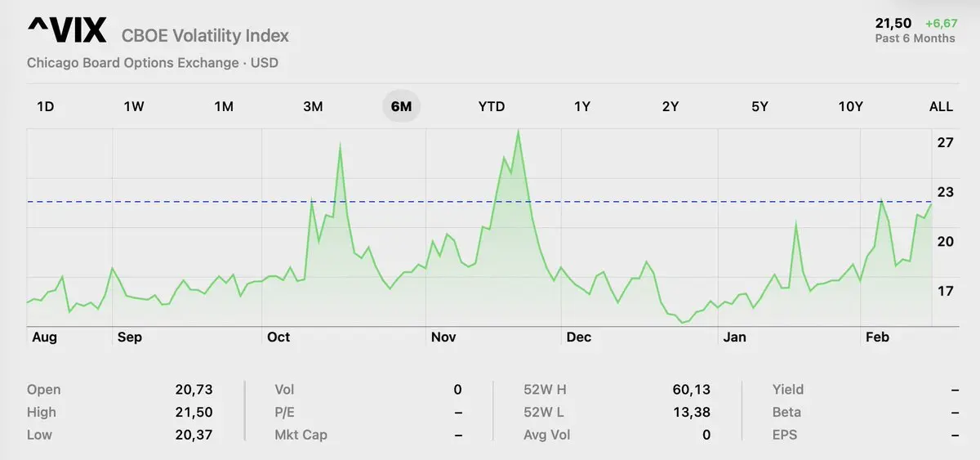Click the Past 6 Months label
Viewport: 980px width, 460px height.
[915, 38]
